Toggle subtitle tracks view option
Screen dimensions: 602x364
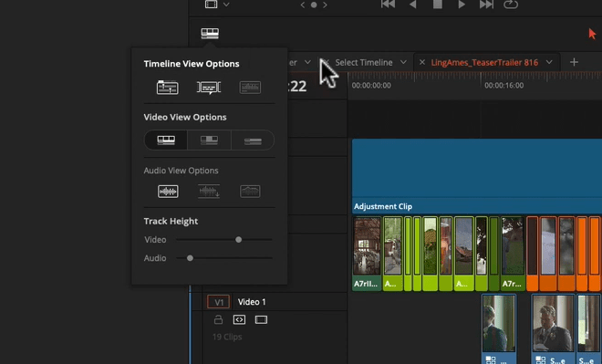(209, 88)
